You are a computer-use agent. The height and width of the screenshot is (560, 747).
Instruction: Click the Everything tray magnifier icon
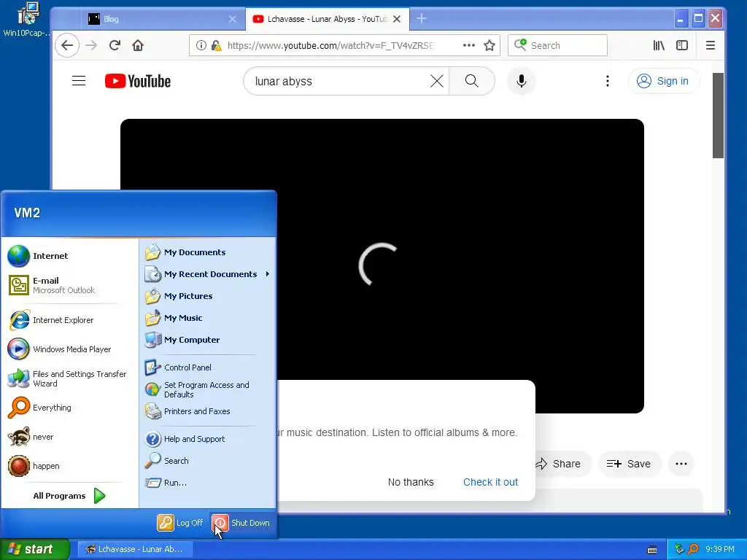693,549
